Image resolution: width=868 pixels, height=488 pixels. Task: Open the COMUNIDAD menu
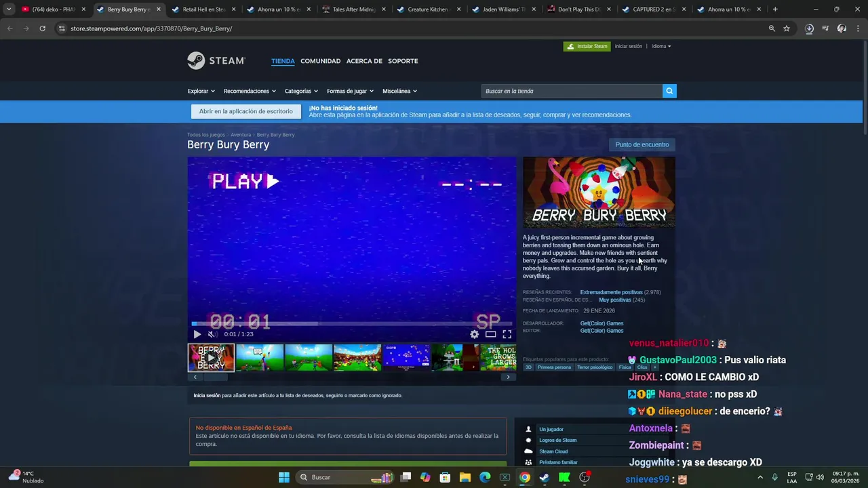pos(321,61)
